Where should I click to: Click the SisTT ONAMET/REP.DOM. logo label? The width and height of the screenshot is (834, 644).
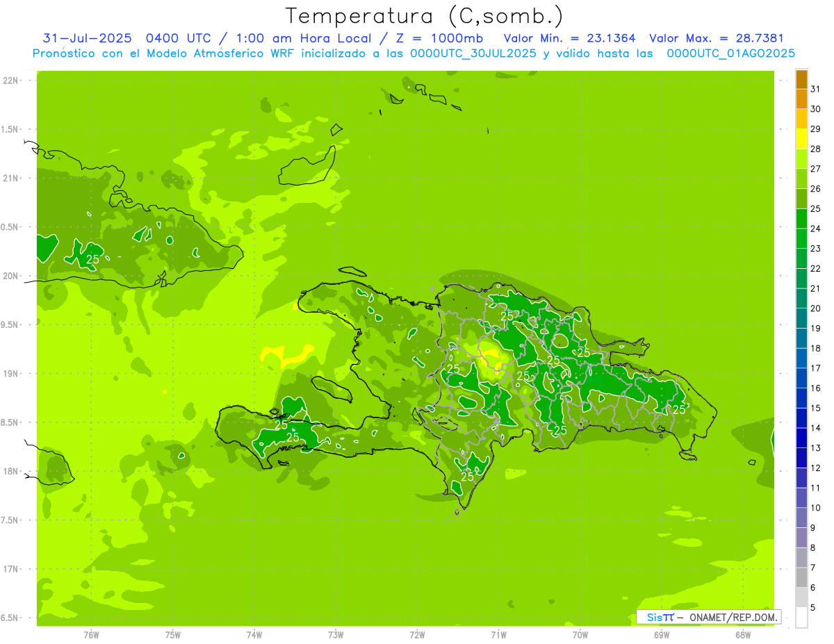tap(708, 617)
